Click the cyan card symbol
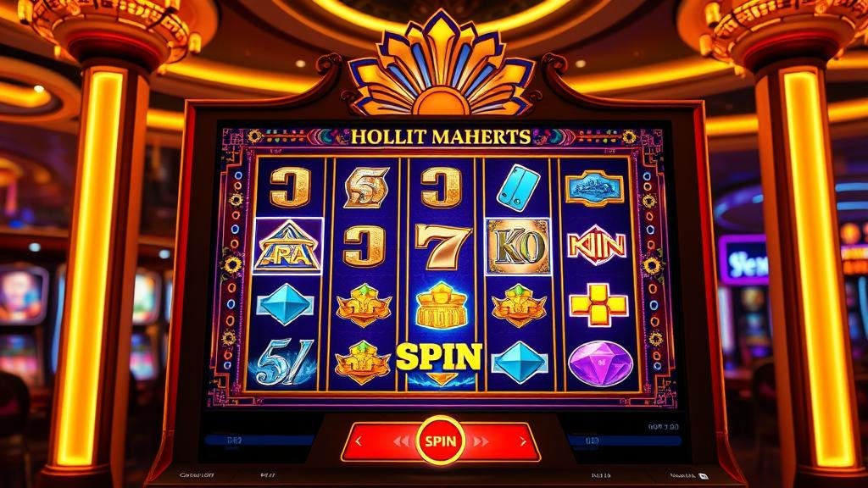Image resolution: width=868 pixels, height=488 pixels. click(x=518, y=187)
